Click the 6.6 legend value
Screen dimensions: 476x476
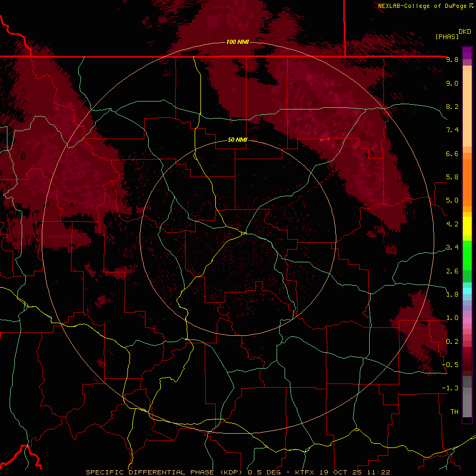pyautogui.click(x=452, y=153)
